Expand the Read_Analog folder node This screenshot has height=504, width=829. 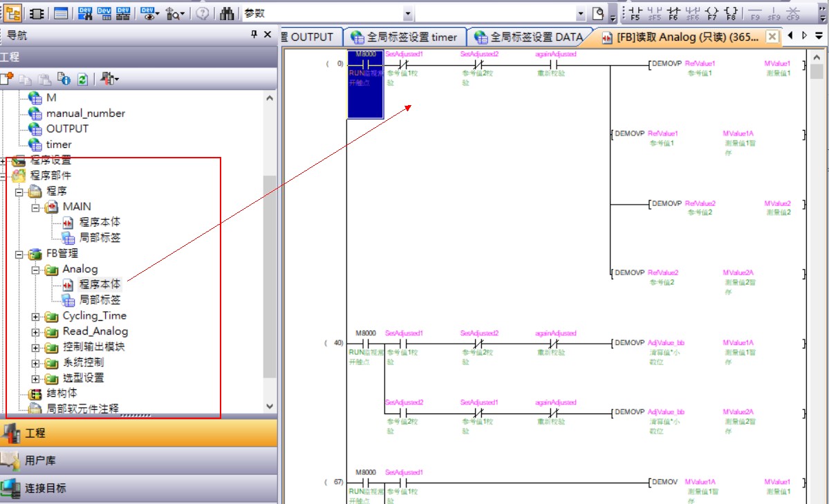[x=36, y=332]
